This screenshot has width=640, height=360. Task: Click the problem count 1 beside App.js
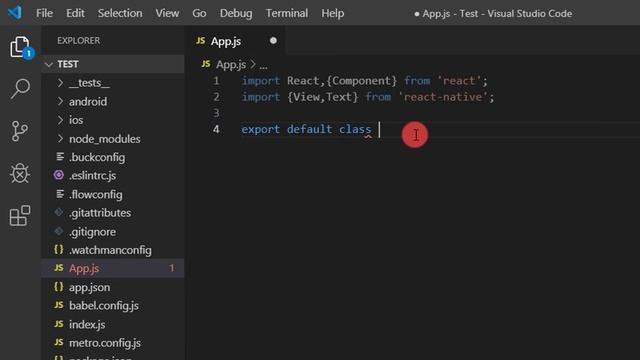172,268
